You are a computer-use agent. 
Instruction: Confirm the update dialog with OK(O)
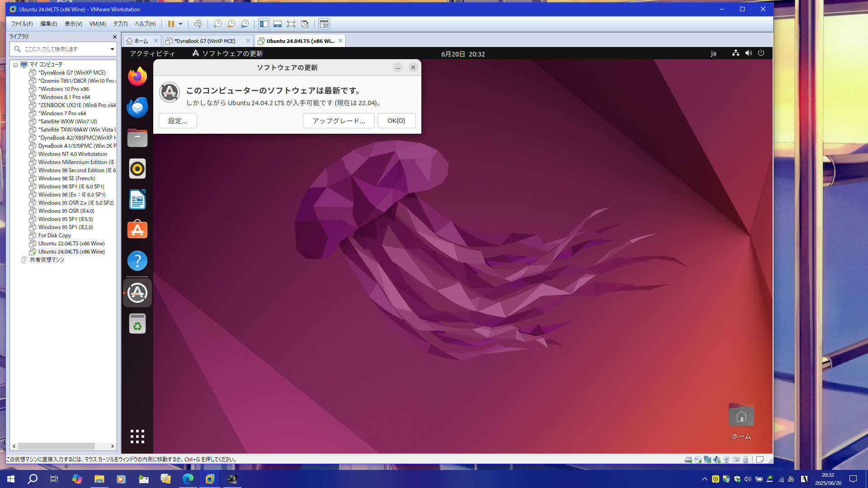tap(396, 121)
